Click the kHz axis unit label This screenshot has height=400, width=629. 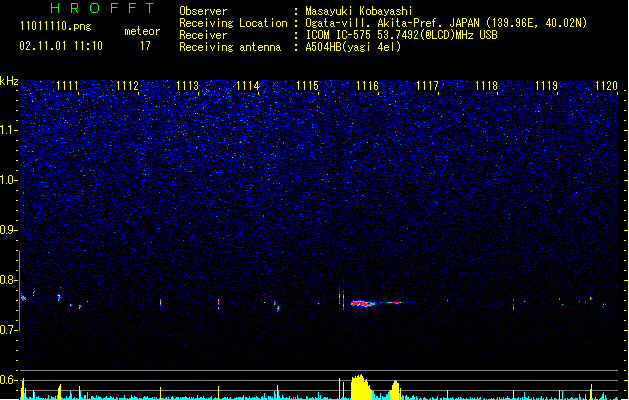point(9,81)
